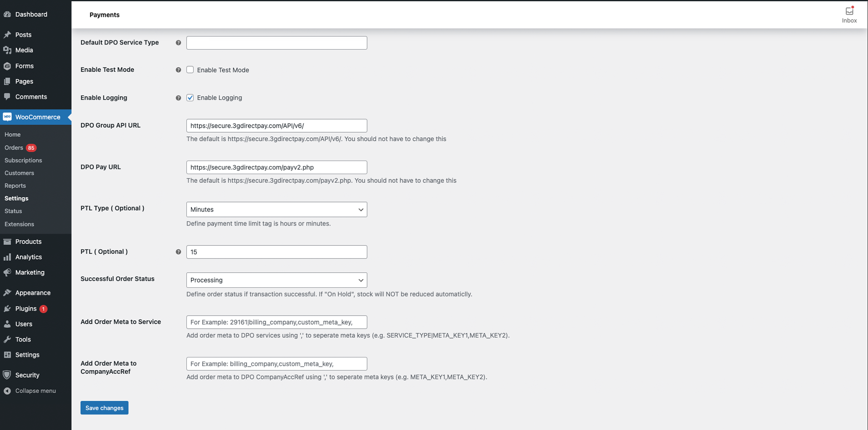Open the Appearance menu

[36, 293]
